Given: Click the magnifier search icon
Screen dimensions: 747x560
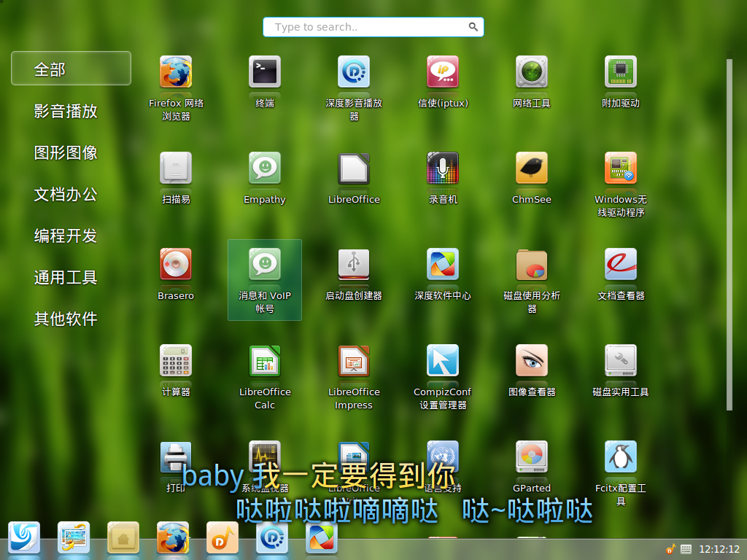Looking at the screenshot, I should coord(473,27).
